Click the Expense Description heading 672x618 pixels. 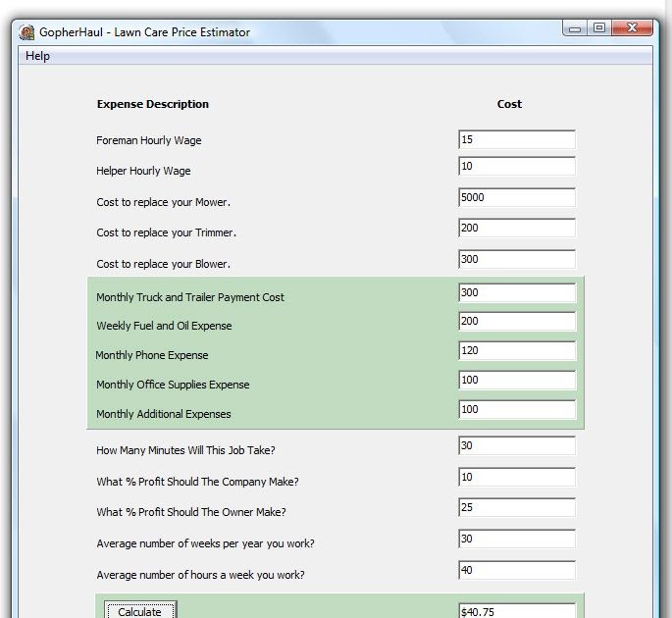tap(153, 104)
